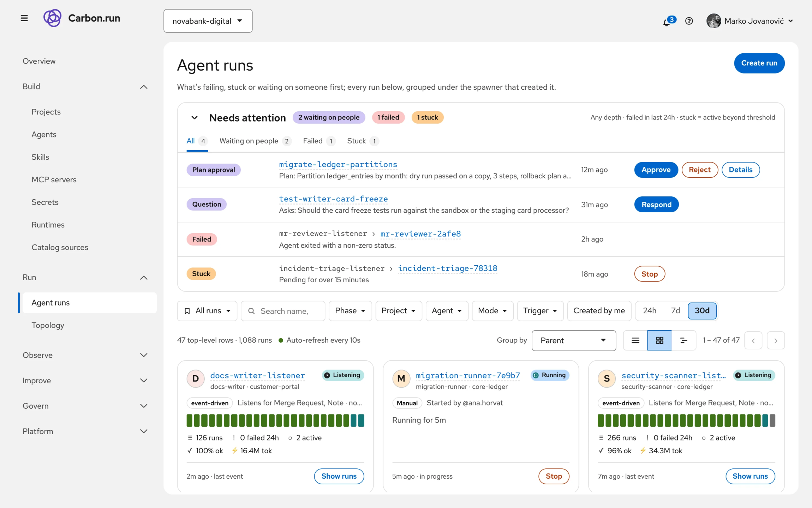812x508 pixels.
Task: Open the novabank-digital workspace dropdown
Action: pyautogui.click(x=208, y=21)
